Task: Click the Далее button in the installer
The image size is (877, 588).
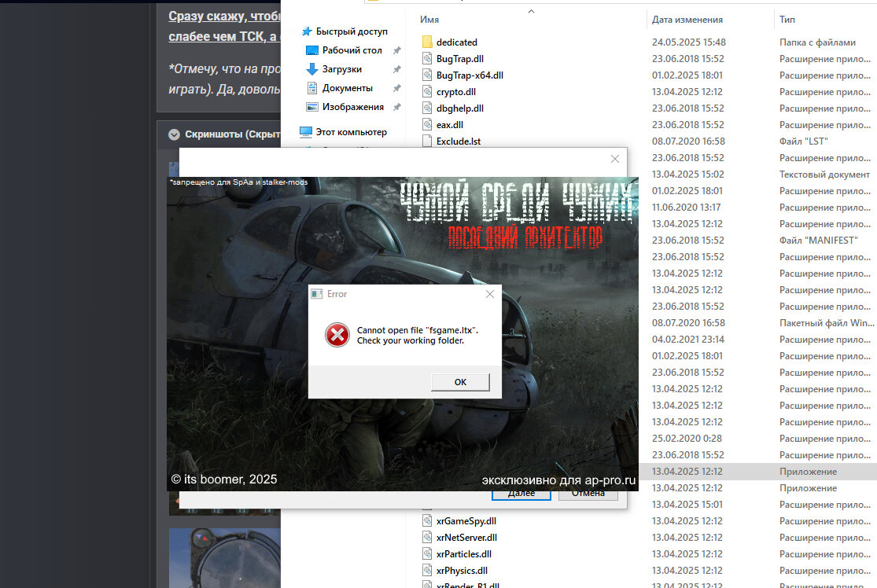Action: click(521, 494)
